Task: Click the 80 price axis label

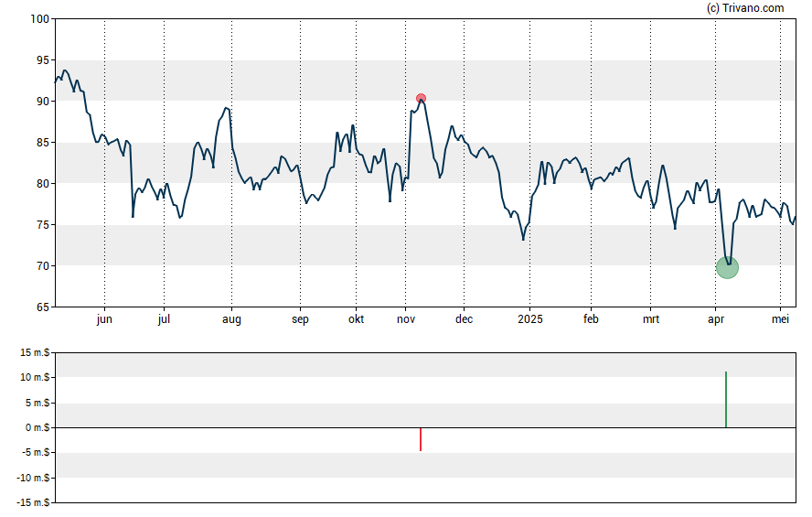Action: point(43,184)
